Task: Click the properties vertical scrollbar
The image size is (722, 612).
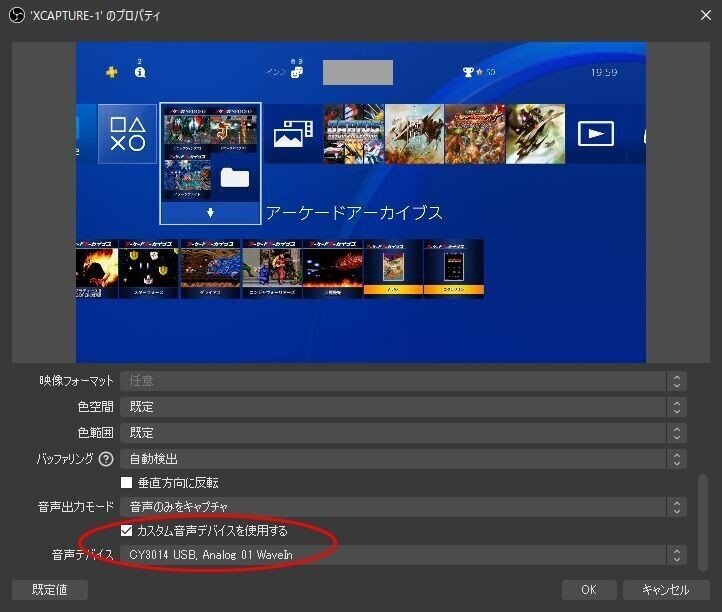Action: coord(702,523)
